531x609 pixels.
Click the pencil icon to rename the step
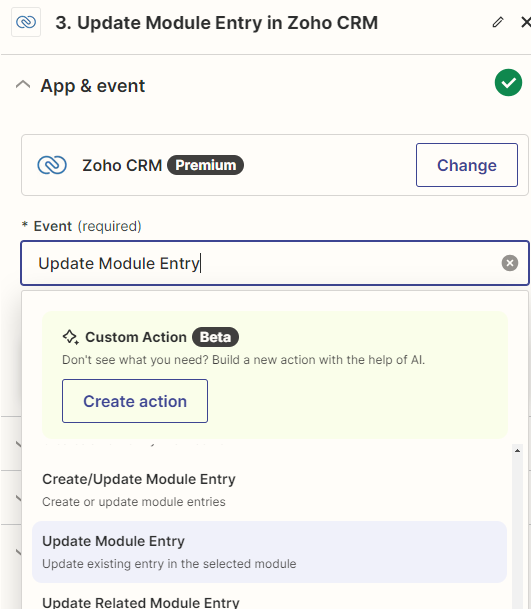(x=498, y=22)
